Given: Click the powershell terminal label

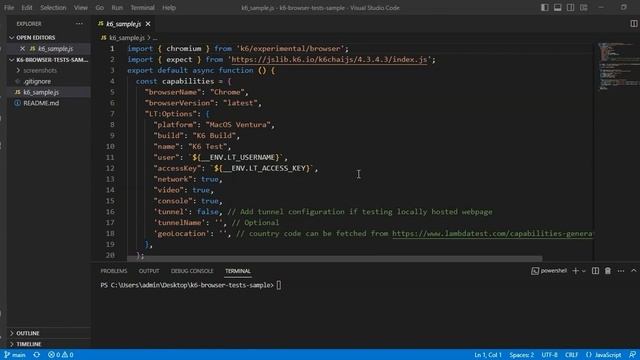Looking at the screenshot, I should point(549,271).
